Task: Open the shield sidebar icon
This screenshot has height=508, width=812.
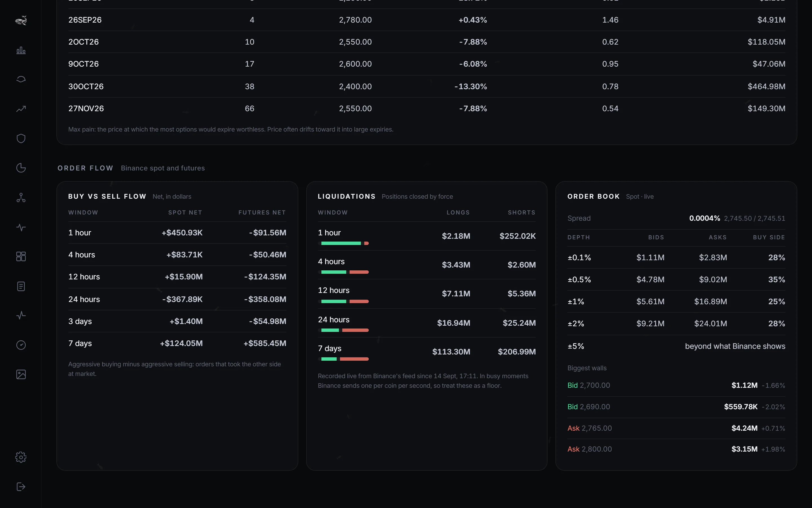Action: pos(21,138)
